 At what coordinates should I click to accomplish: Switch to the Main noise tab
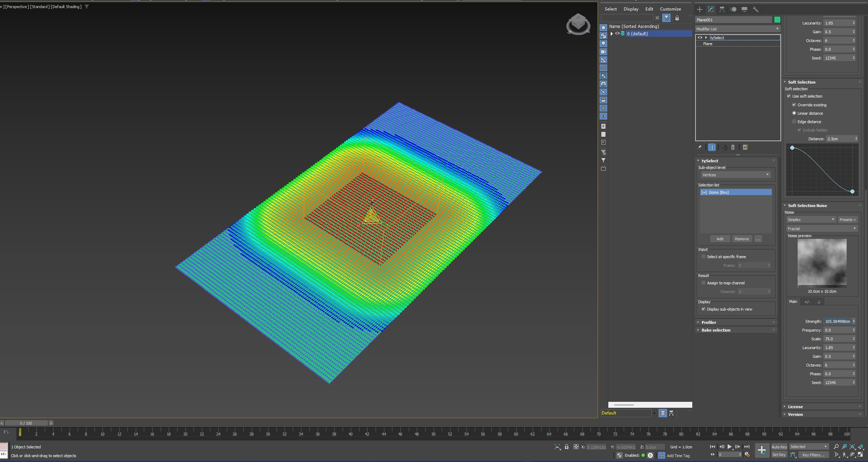click(x=793, y=301)
